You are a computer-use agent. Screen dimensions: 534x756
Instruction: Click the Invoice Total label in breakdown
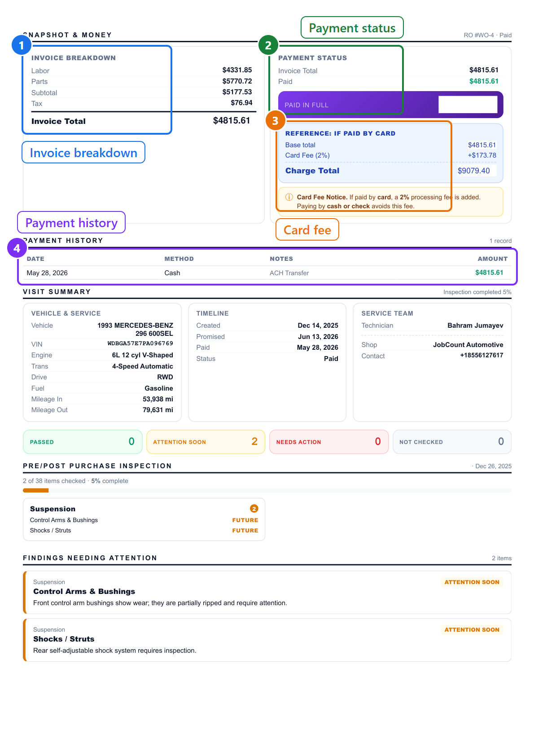click(x=58, y=121)
